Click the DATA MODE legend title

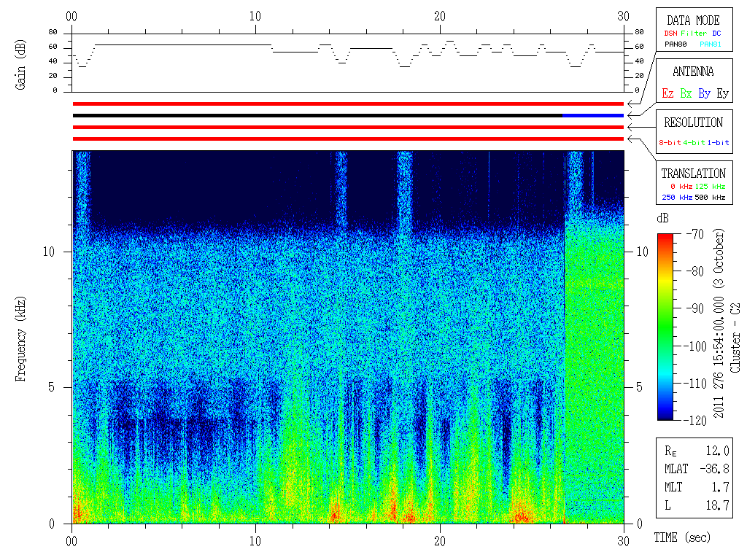tap(693, 20)
